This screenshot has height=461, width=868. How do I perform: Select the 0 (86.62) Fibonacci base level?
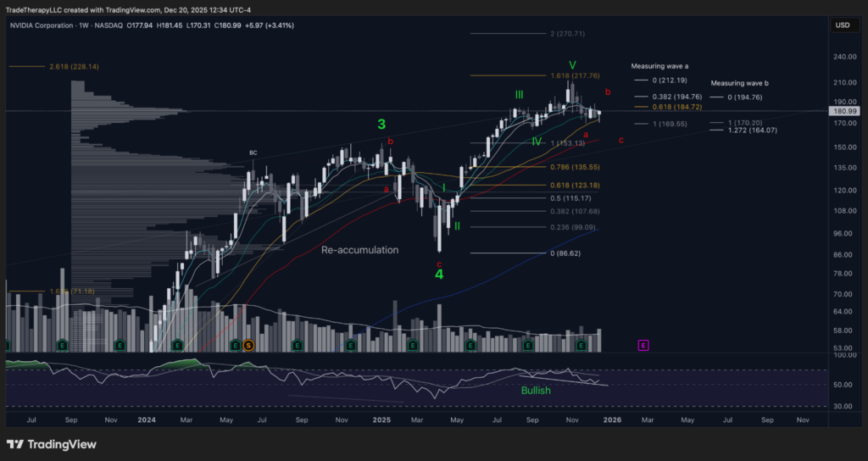(570, 253)
